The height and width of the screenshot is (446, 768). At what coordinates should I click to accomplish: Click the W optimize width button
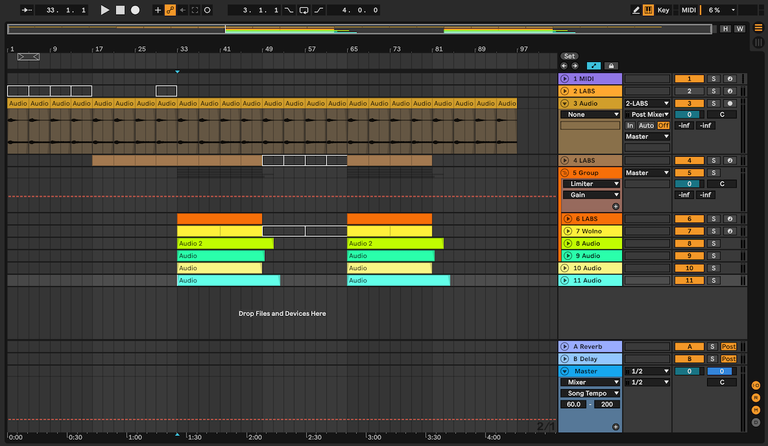740,29
